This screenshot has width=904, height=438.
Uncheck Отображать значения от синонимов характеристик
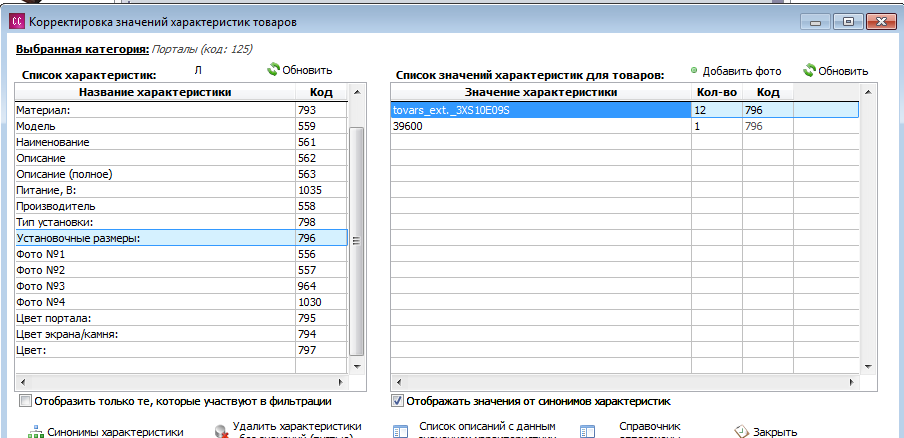click(397, 401)
